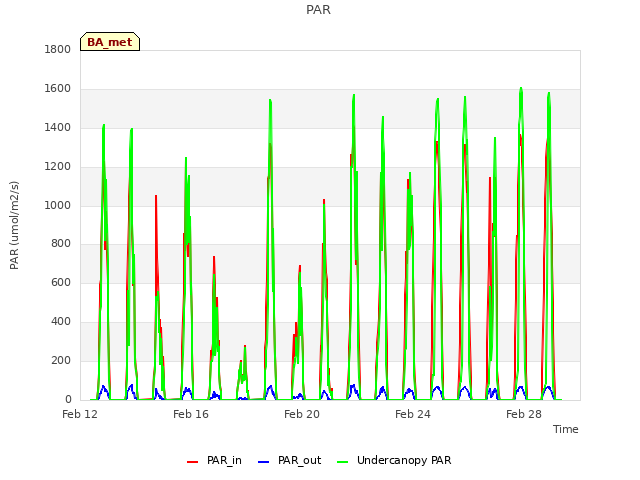Viewport: 640px width, 480px height.
Task: Toggle PAR_out series in legend
Action: tap(289, 460)
